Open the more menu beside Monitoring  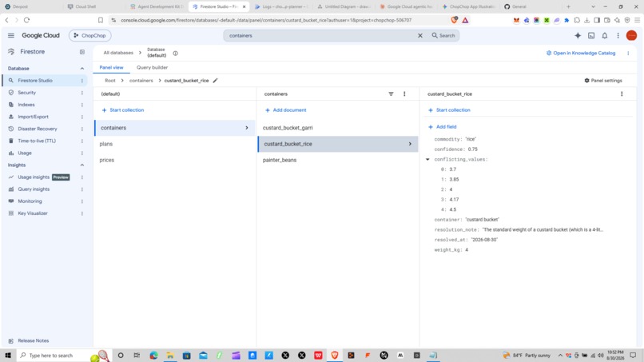82,201
